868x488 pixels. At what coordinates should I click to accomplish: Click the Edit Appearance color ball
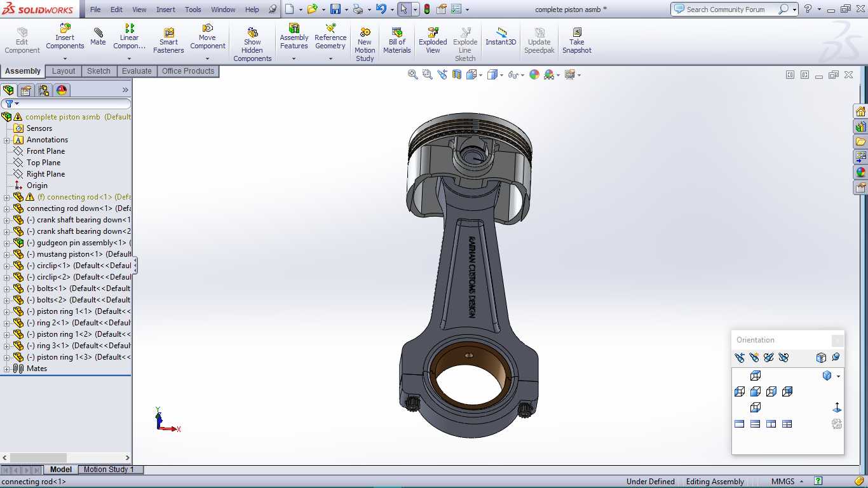534,74
